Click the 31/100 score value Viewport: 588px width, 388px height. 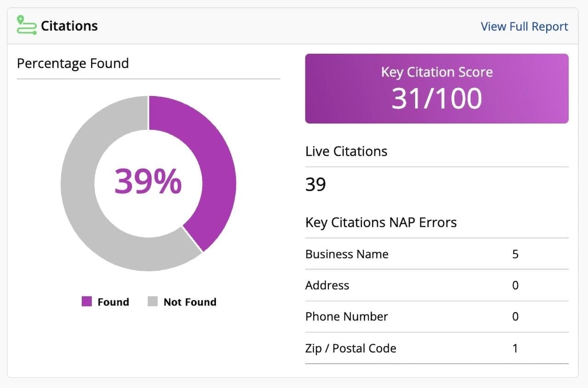point(436,98)
